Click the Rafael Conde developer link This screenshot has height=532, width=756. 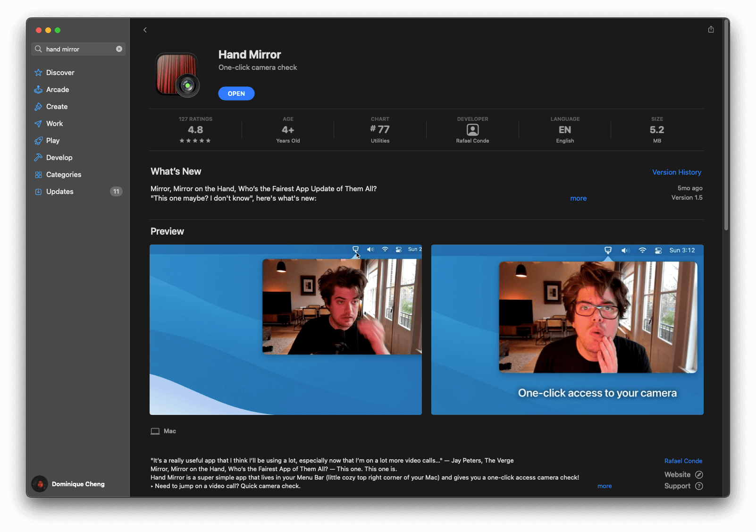683,461
